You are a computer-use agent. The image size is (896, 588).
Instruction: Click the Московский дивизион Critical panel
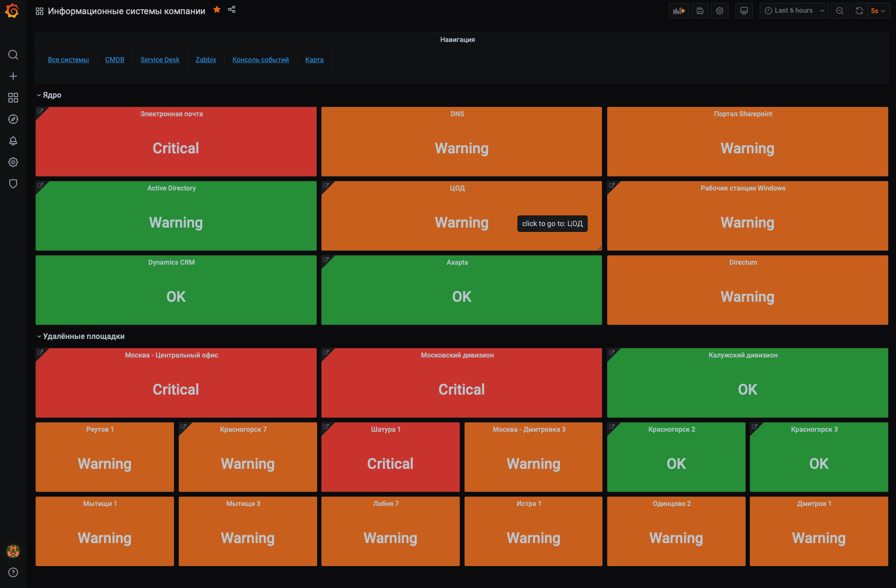(x=461, y=383)
